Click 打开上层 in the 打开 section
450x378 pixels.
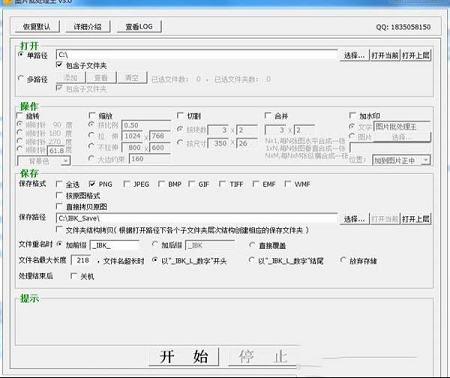coord(416,55)
